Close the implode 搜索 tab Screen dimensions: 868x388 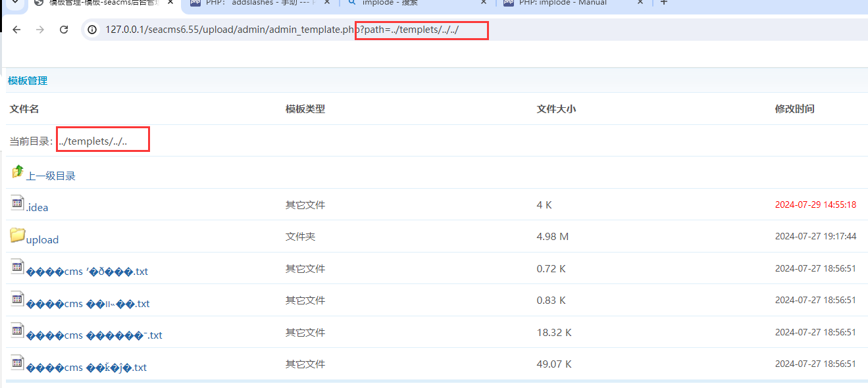coord(484,3)
